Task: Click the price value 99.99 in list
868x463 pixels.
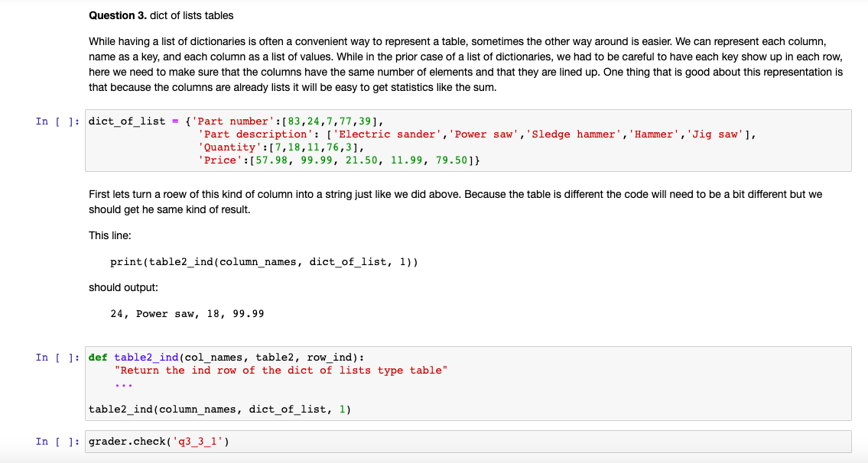Action: [x=317, y=160]
